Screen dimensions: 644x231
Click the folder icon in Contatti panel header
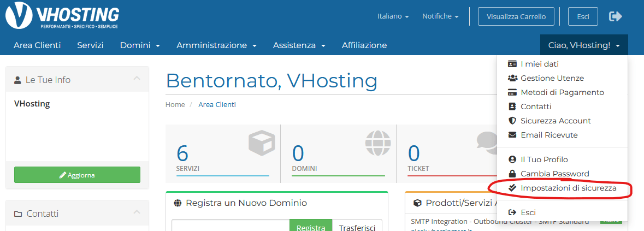click(17, 214)
